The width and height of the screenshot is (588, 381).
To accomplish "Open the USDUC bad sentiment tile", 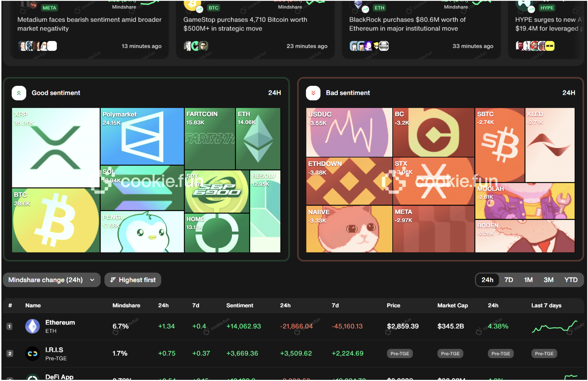I will (349, 132).
